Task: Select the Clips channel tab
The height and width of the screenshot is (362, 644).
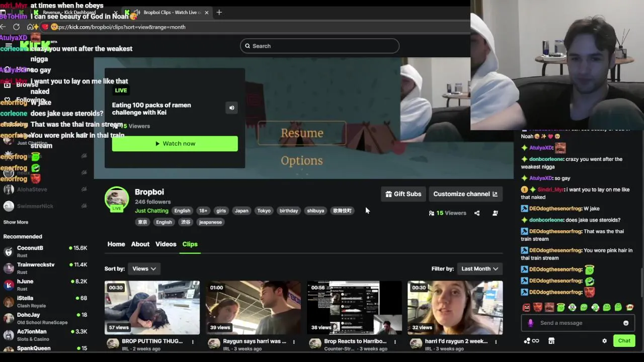Action: 190,244
